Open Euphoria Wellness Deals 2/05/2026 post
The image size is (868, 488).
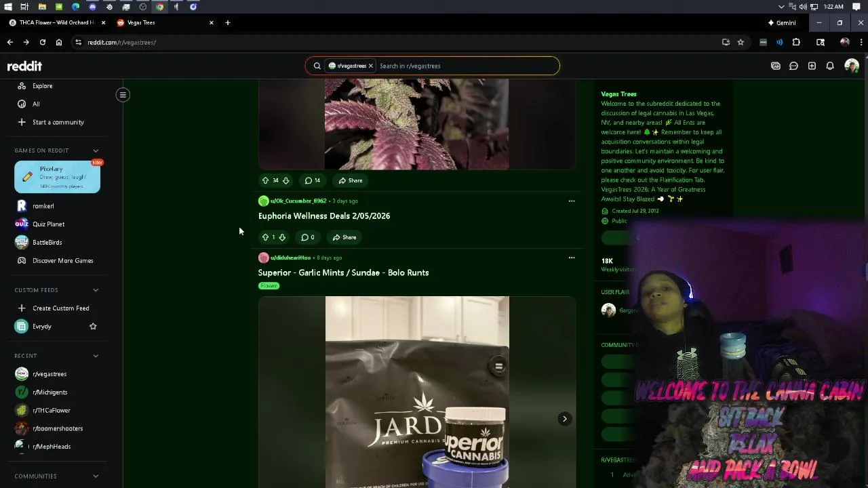point(324,216)
